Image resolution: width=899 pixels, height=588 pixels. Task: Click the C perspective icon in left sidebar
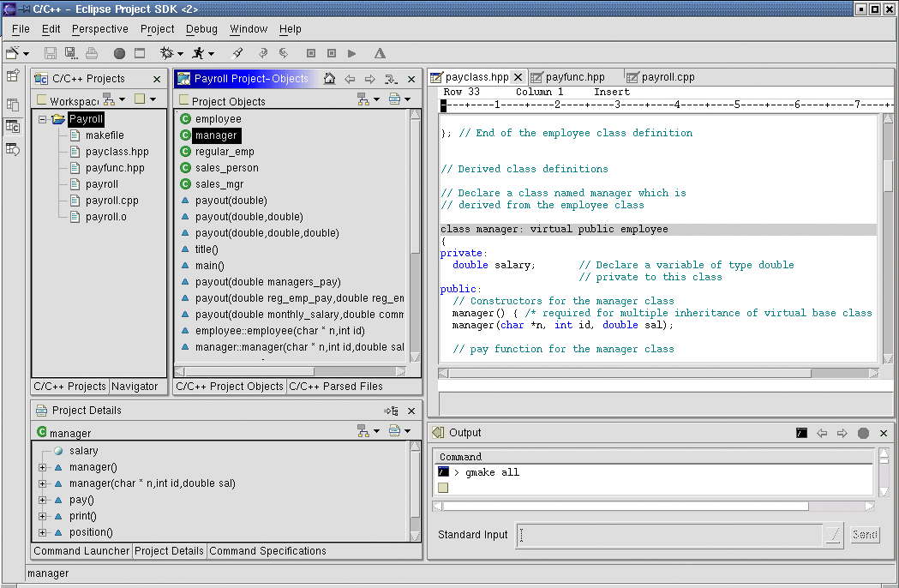[x=13, y=127]
